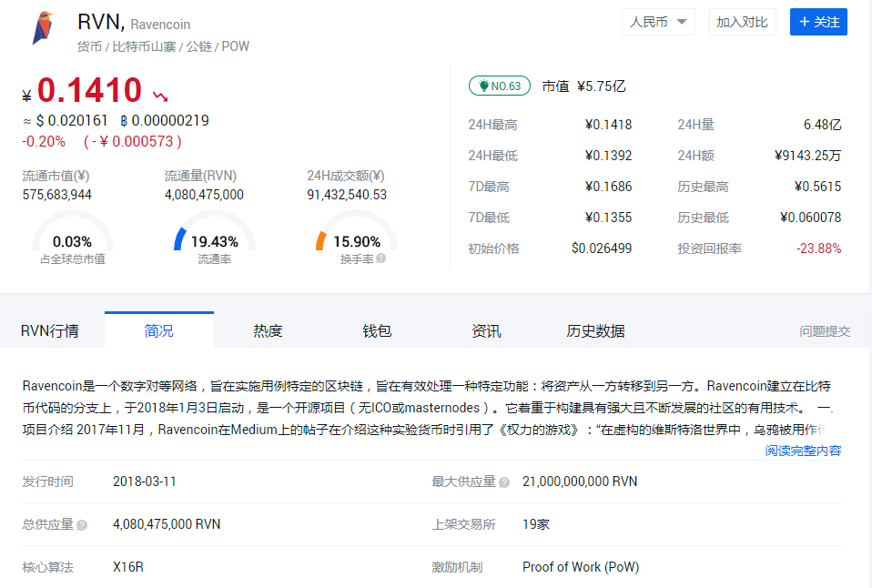
Task: Click the 24H额 value ¥9143.25万
Action: [x=808, y=156]
